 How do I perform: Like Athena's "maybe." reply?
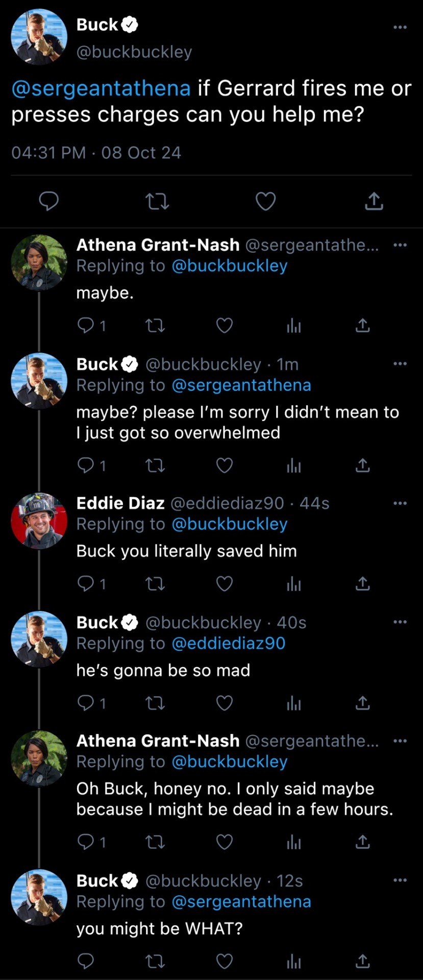pyautogui.click(x=225, y=325)
